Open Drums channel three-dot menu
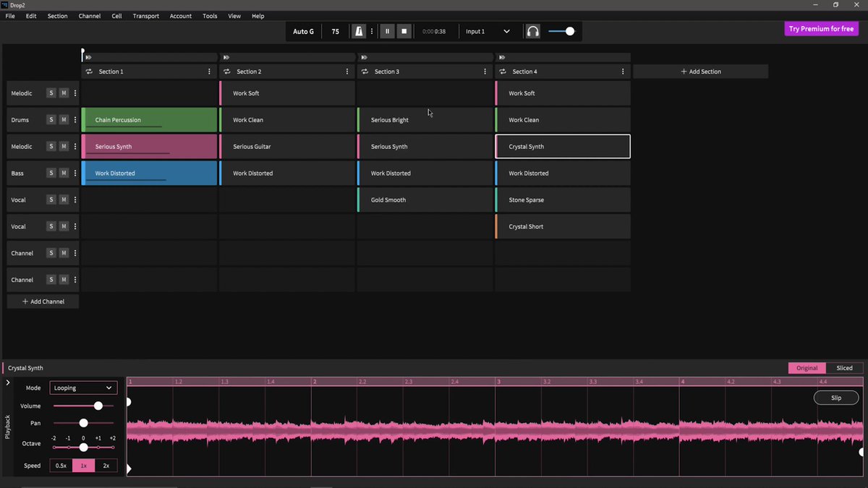The width and height of the screenshot is (868, 488). [x=75, y=120]
